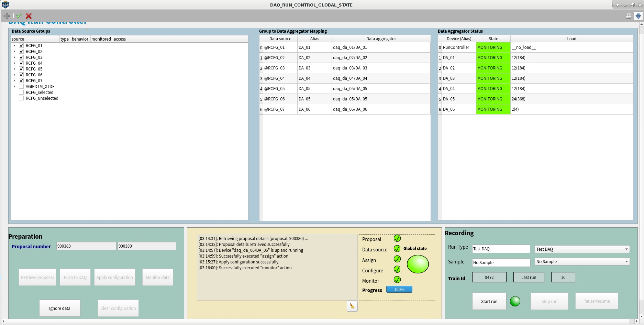Click the green check apply icon
The height and width of the screenshot is (325, 644).
tap(19, 16)
